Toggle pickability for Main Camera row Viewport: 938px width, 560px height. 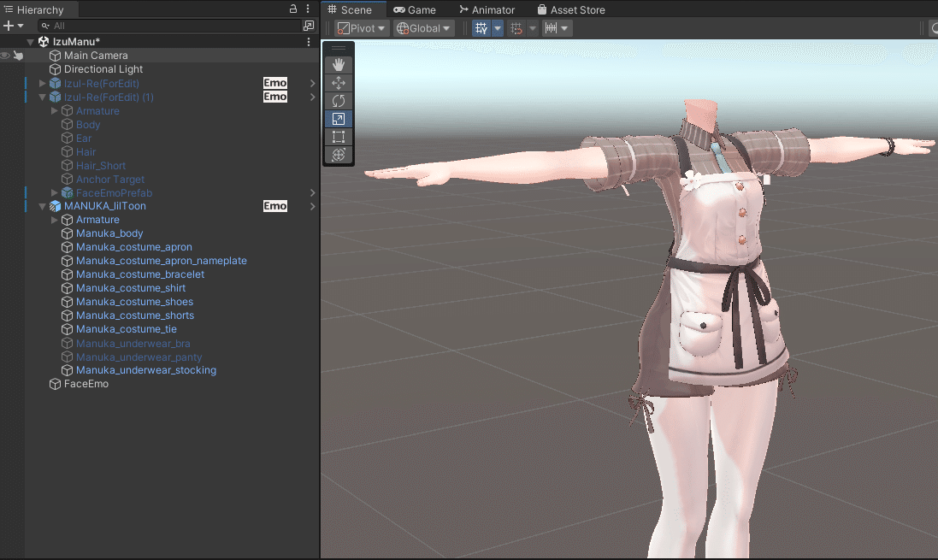tap(18, 55)
